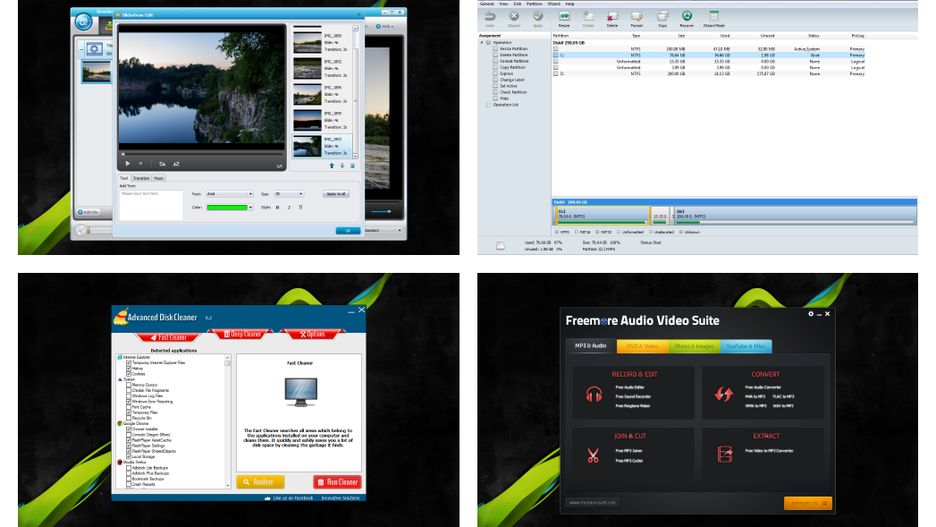The image size is (936, 527).
Task: Collapse the title item in slideshow left panel
Action: click(x=81, y=48)
